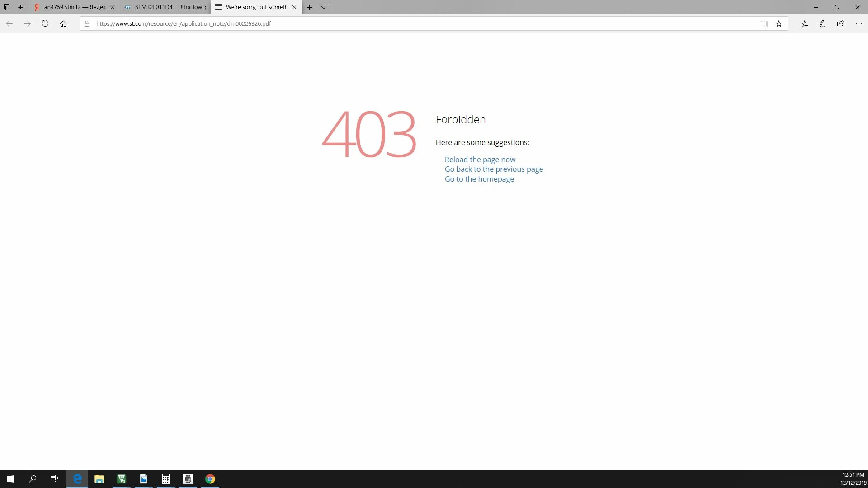Viewport: 868px width, 488px height.
Task: Open a new tab with plus button
Action: [x=309, y=7]
